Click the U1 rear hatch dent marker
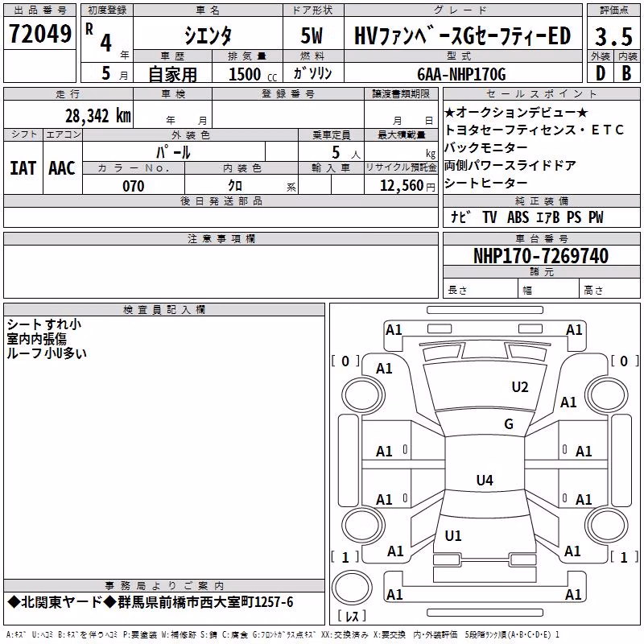644x644 pixels. (453, 535)
